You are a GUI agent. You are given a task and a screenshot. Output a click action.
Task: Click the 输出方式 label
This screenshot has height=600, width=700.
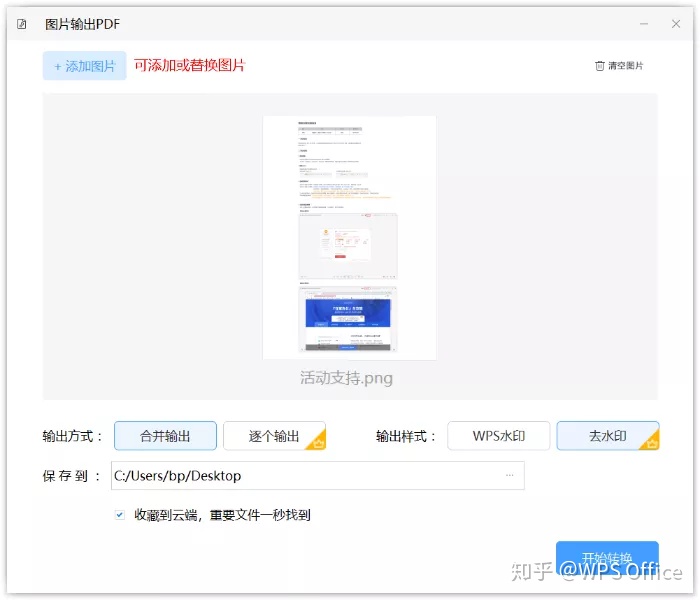coord(72,436)
